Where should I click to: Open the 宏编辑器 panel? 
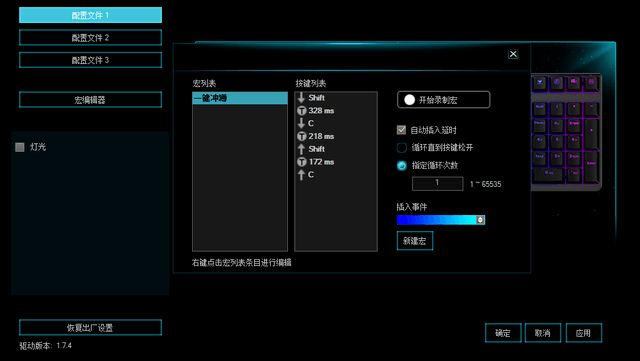[90, 100]
